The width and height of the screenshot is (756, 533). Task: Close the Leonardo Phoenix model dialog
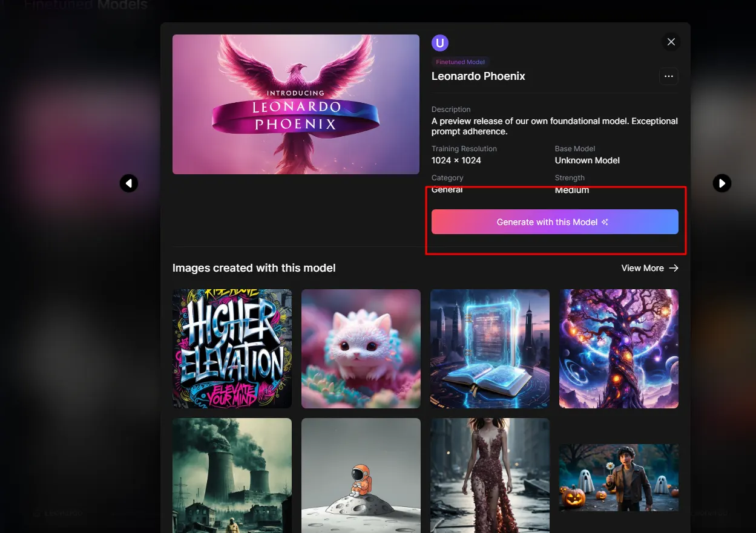[x=671, y=42]
